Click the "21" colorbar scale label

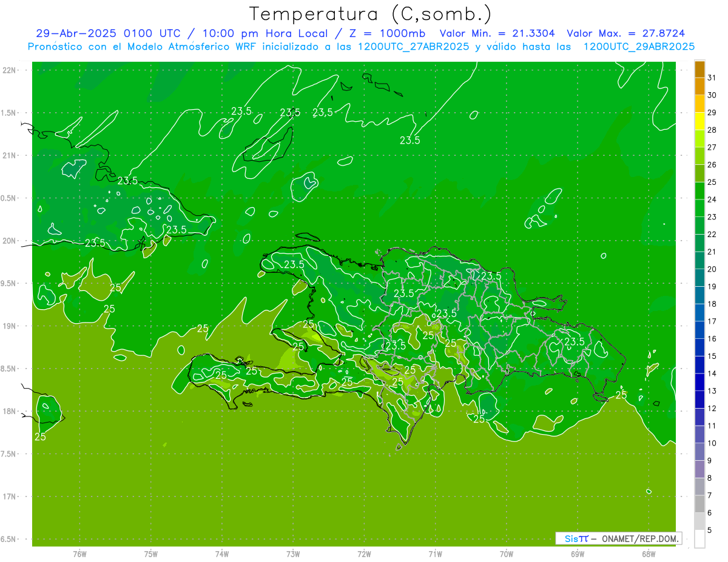pyautogui.click(x=712, y=252)
